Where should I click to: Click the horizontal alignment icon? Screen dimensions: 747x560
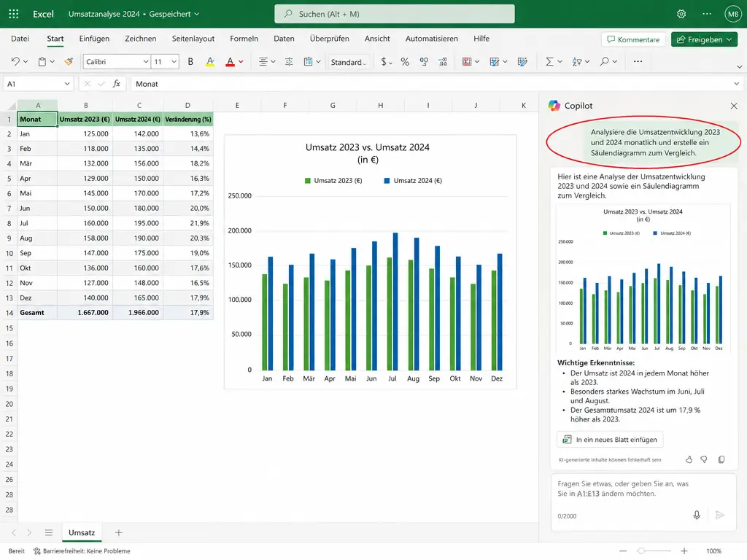point(263,61)
